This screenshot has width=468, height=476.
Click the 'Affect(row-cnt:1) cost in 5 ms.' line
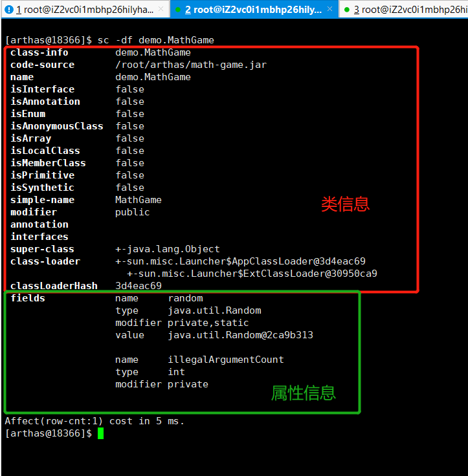tap(95, 421)
